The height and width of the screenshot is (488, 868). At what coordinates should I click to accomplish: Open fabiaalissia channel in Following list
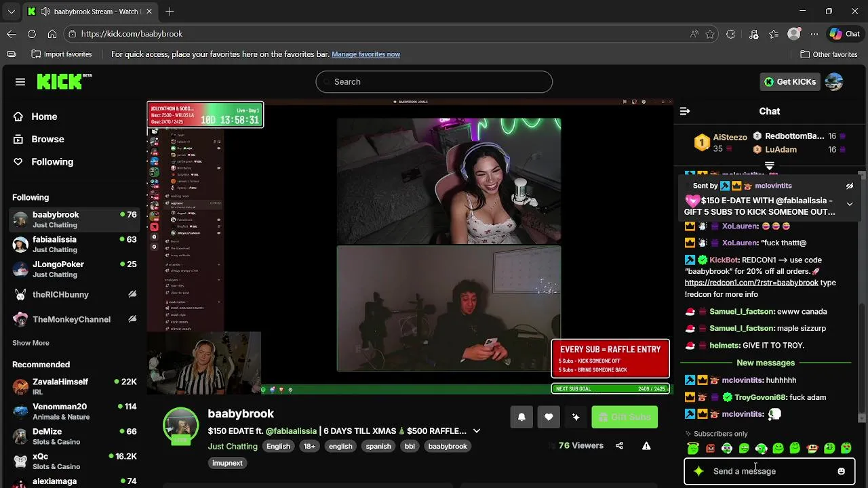pyautogui.click(x=75, y=245)
